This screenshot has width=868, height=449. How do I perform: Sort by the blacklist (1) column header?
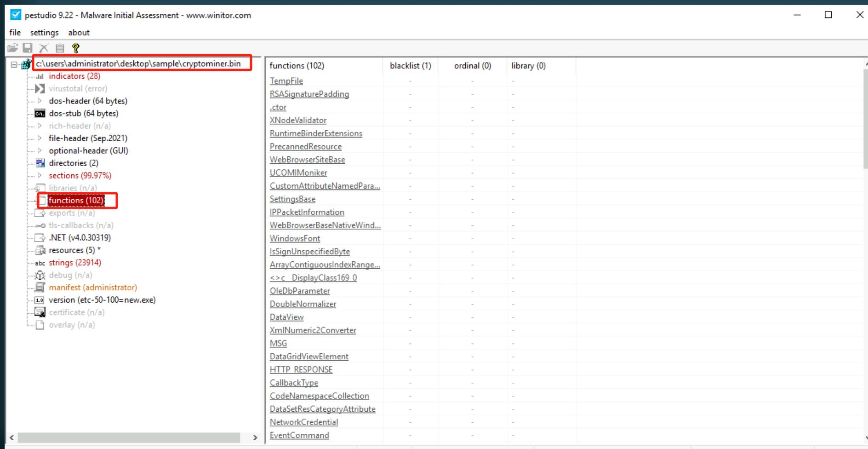[x=410, y=66]
